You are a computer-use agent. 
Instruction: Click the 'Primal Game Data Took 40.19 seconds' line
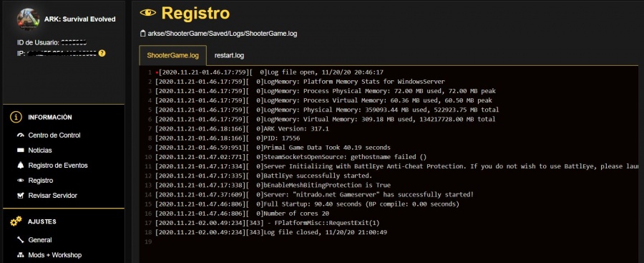273,148
